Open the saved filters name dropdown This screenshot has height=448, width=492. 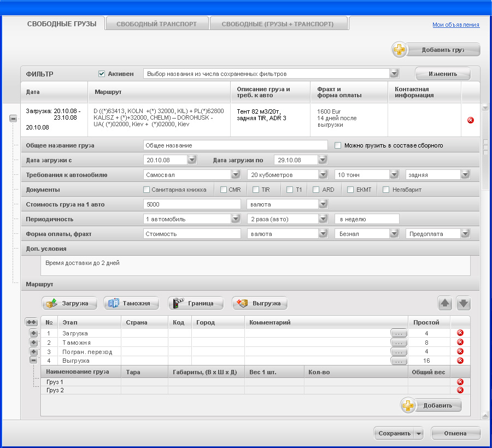394,74
